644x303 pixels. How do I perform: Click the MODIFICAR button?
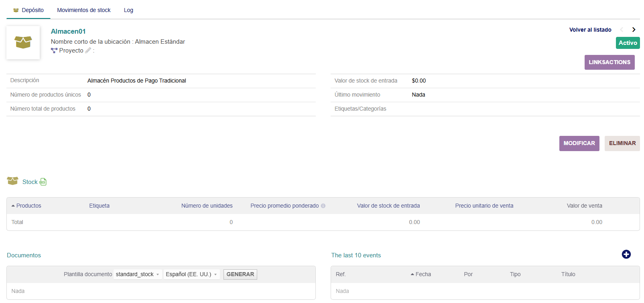pos(579,143)
